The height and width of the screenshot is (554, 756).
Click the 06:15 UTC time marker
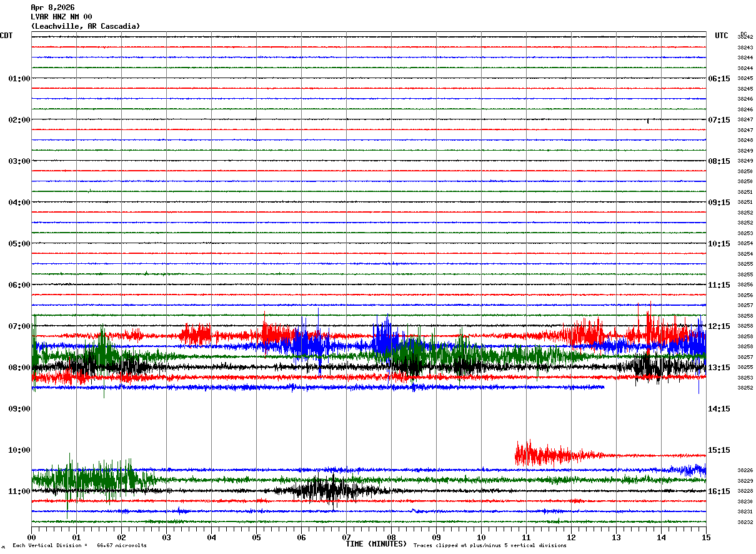click(719, 79)
